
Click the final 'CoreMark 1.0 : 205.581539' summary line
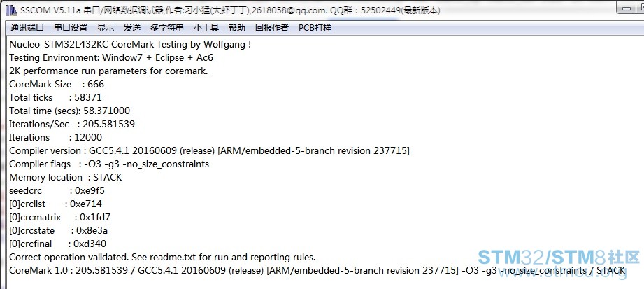coord(317,271)
